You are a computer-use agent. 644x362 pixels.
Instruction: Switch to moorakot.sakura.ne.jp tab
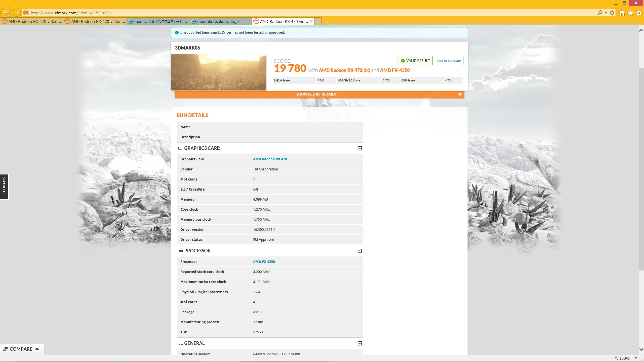(220, 21)
